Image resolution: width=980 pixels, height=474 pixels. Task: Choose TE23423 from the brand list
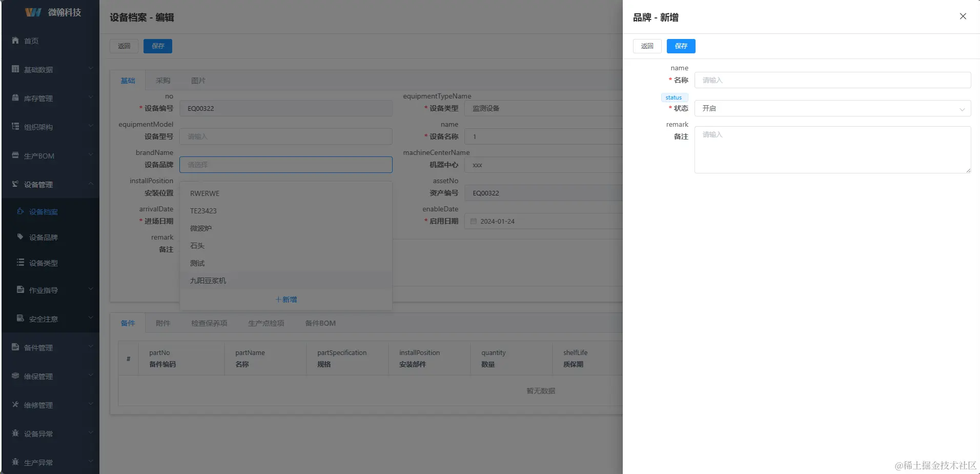286,211
